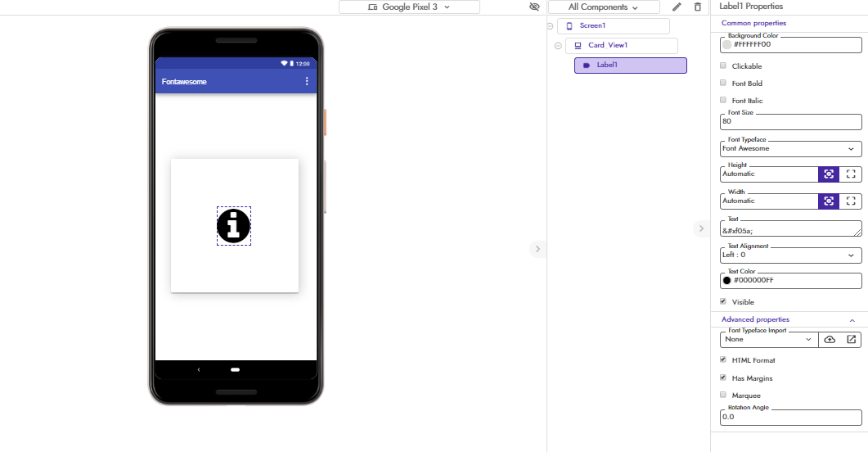Viewport: 868px width, 452px height.
Task: Click the Text Color #000000FF field
Action: 790,281
